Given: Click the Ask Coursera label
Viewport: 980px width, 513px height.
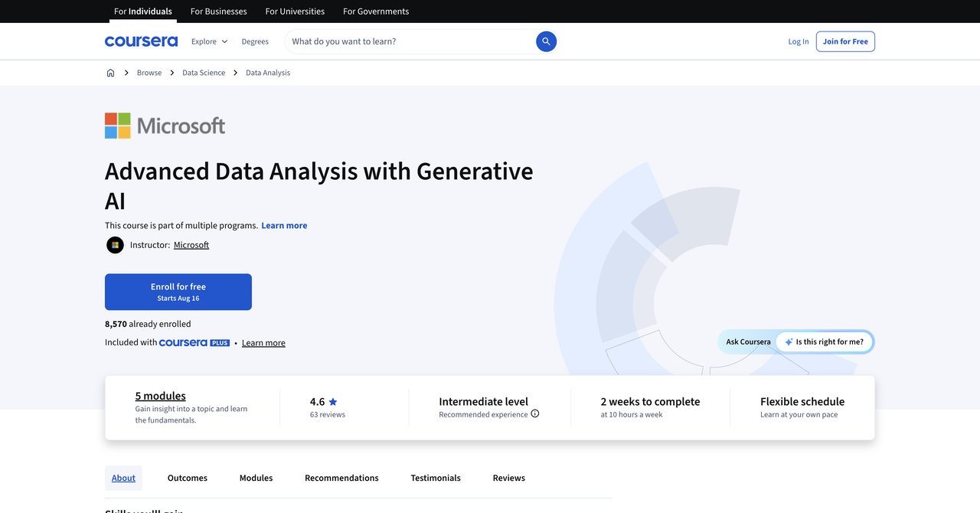Looking at the screenshot, I should coord(749,342).
